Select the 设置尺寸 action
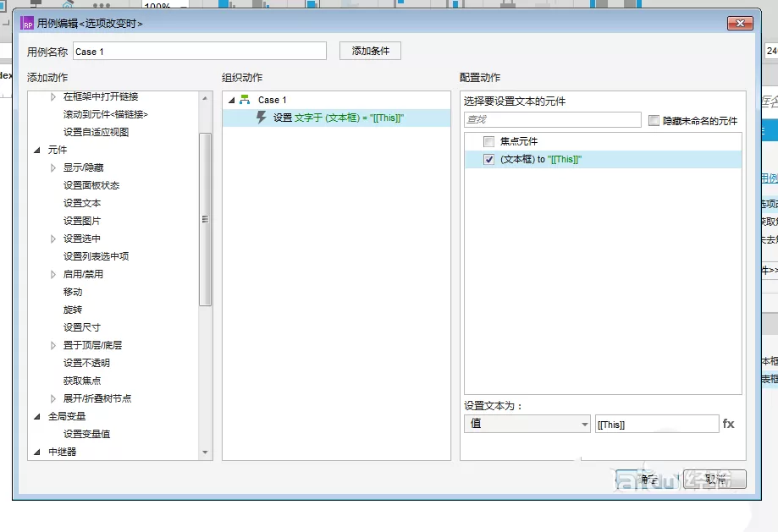Screen dimensions: 778x532 click(82, 327)
